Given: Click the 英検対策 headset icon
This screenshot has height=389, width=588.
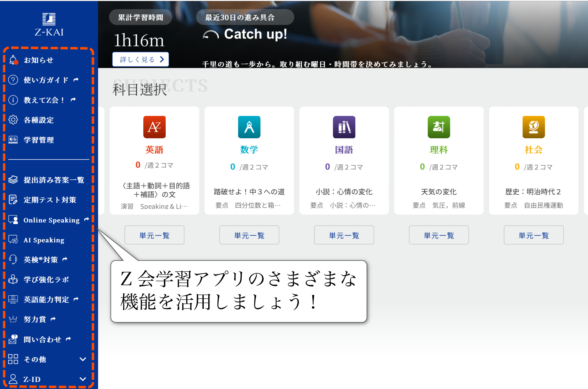Looking at the screenshot, I should pos(13,260).
